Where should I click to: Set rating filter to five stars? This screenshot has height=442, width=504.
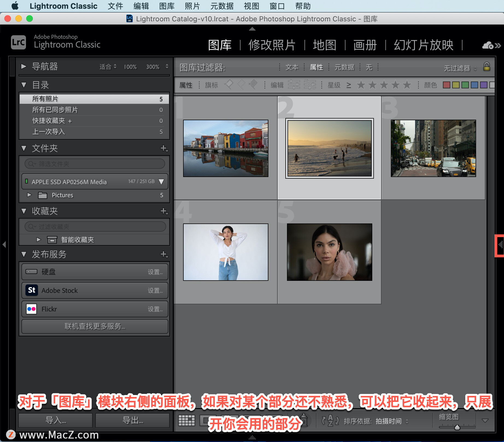[x=407, y=85]
